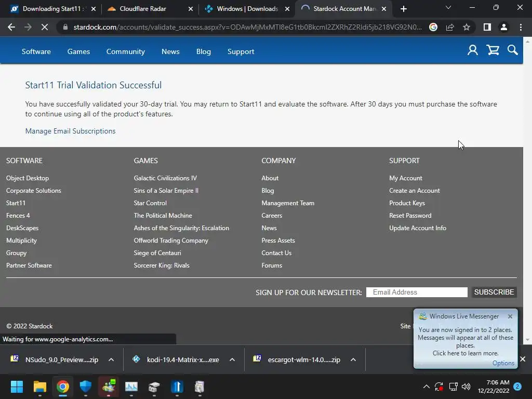Open Windows Security shield in taskbar

[86, 387]
